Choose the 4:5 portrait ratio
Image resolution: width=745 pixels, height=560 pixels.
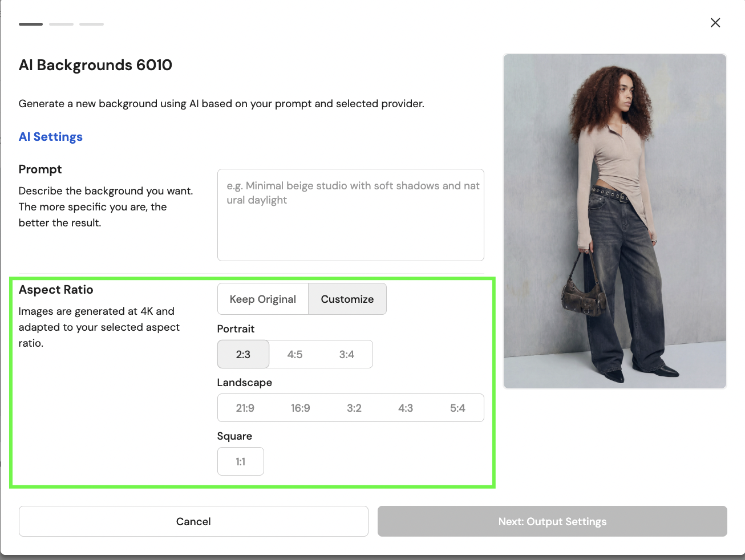[x=295, y=354]
